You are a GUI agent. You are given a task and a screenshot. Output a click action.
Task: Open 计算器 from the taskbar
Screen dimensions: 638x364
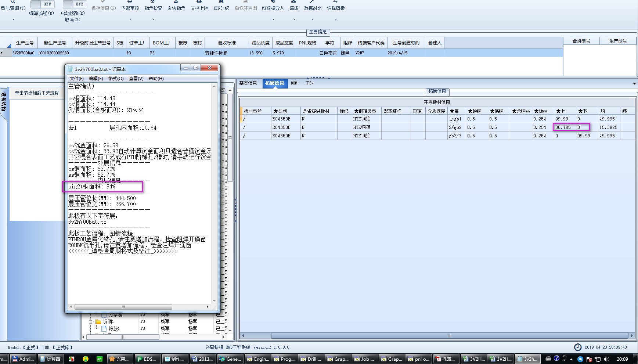point(50,359)
